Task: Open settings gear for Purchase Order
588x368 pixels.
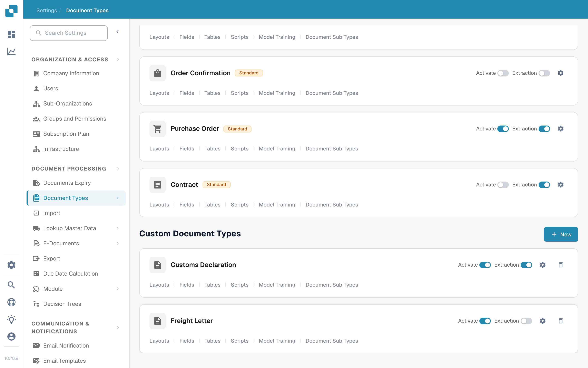Action: 561,129
